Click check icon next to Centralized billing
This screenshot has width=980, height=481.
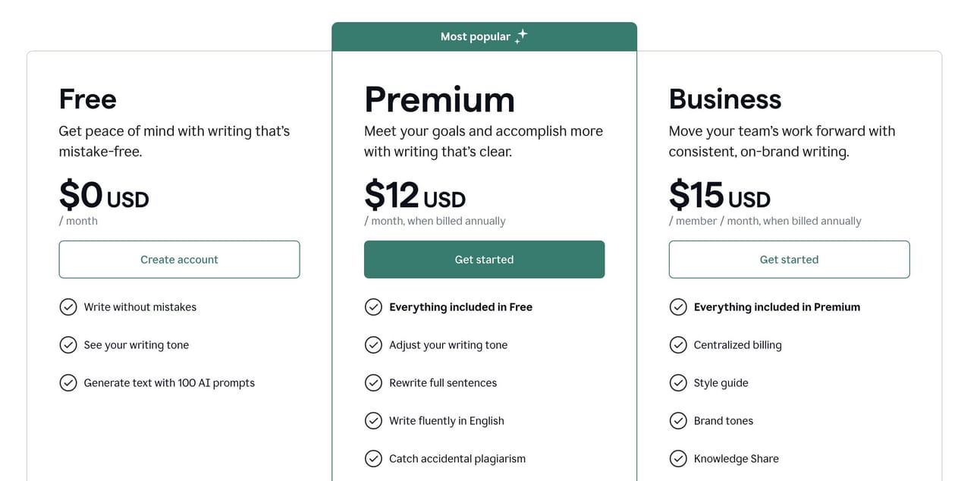[678, 344]
